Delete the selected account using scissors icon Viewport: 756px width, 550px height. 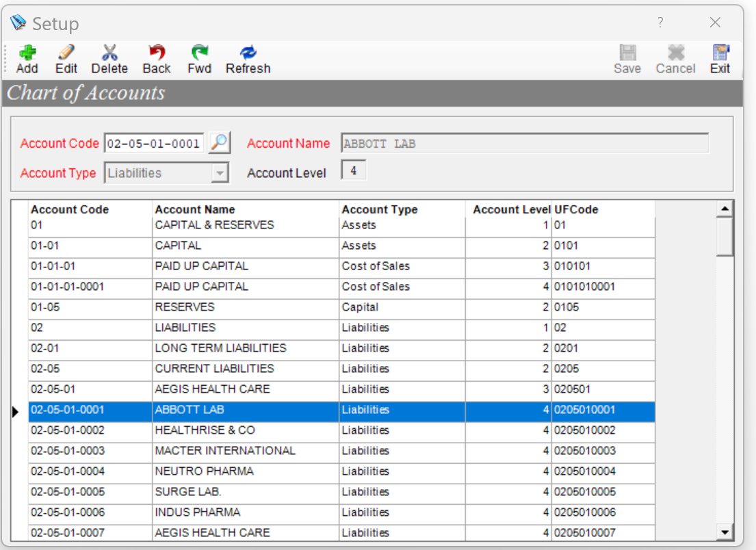[109, 60]
